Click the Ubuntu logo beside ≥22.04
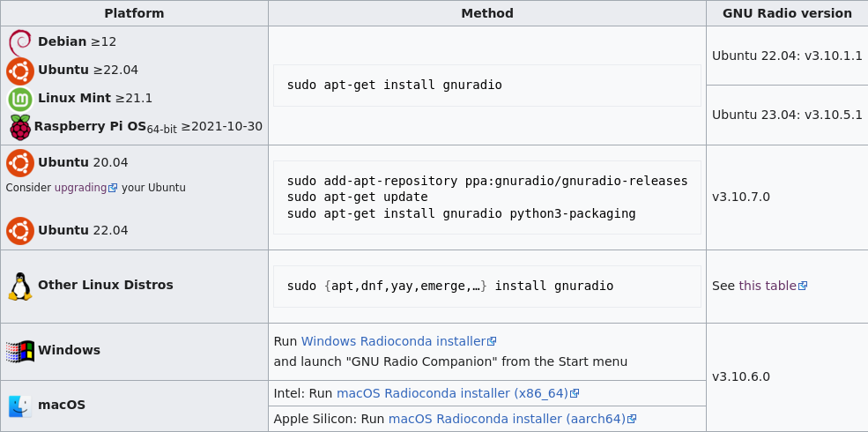 [20, 71]
